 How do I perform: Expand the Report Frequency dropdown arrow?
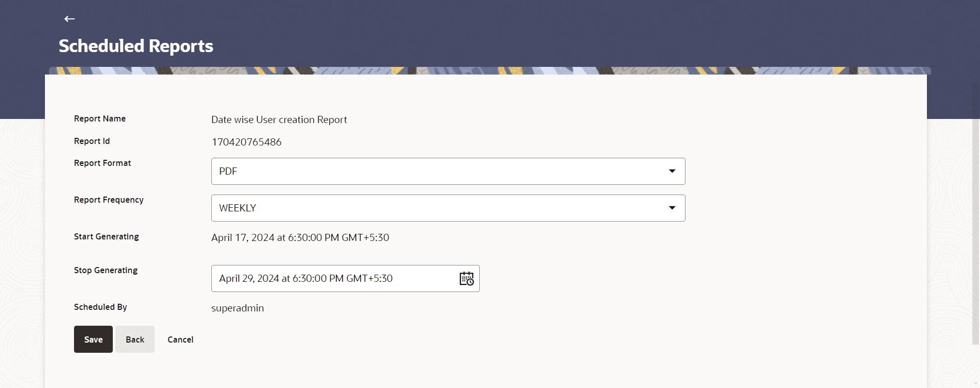(x=672, y=208)
